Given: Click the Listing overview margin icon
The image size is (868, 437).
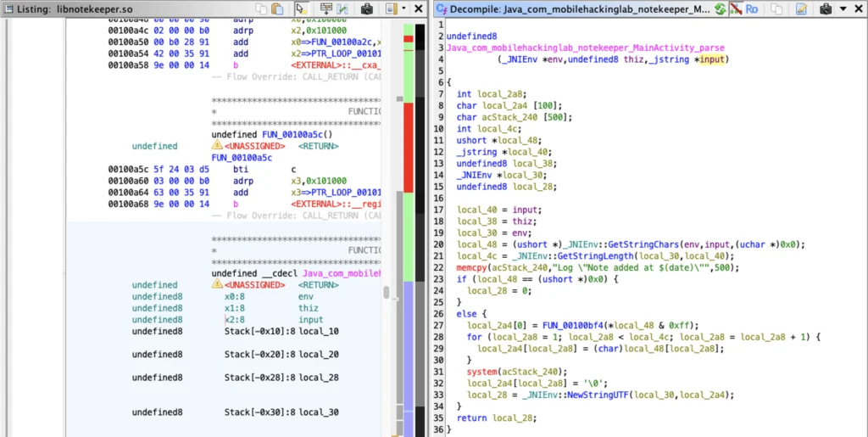Looking at the screenshot, I should pos(392,8).
